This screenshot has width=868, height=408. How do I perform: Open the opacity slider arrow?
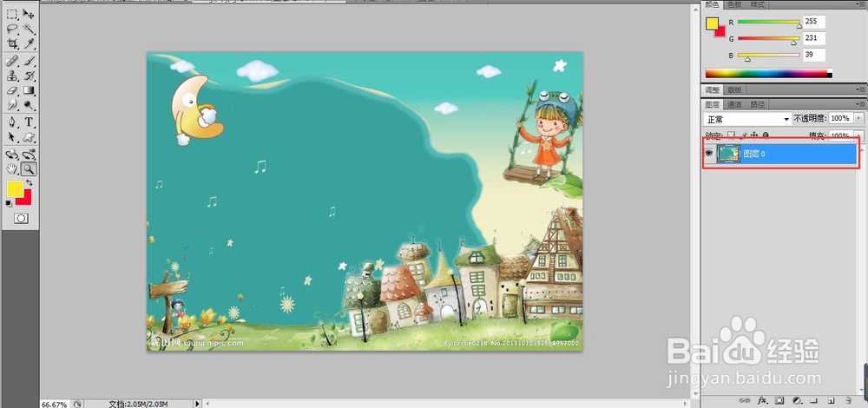858,118
